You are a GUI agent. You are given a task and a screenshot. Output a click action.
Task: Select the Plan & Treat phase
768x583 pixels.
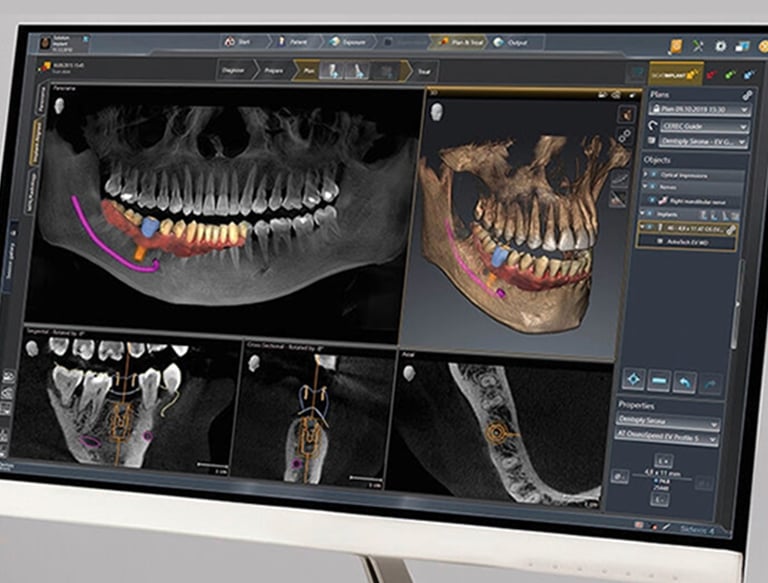[460, 43]
